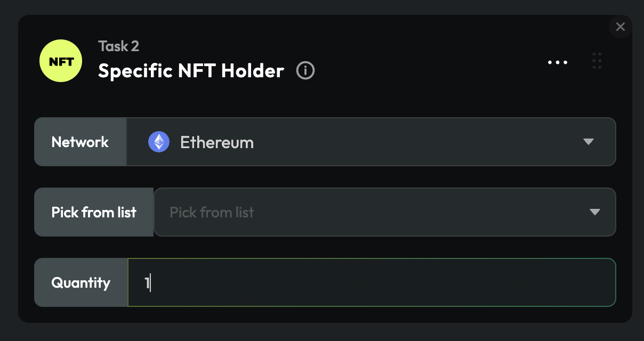This screenshot has width=644, height=341.
Task: Click the Network label
Action: point(80,142)
